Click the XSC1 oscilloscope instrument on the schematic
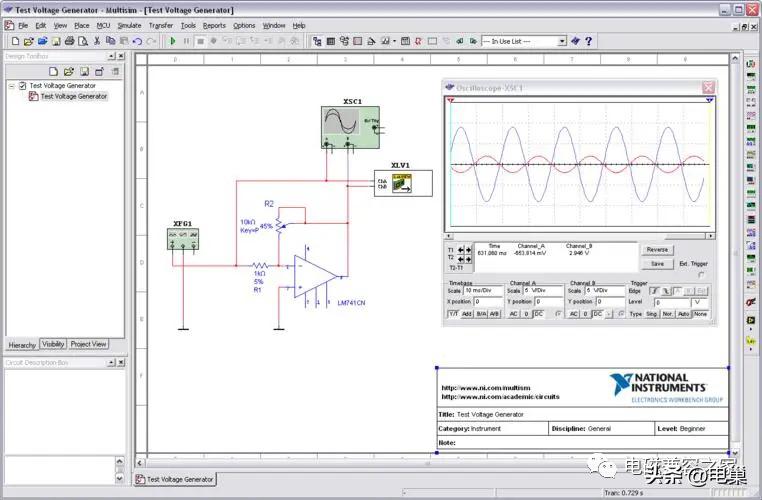Screen dimensions: 762x500 click(x=344, y=125)
